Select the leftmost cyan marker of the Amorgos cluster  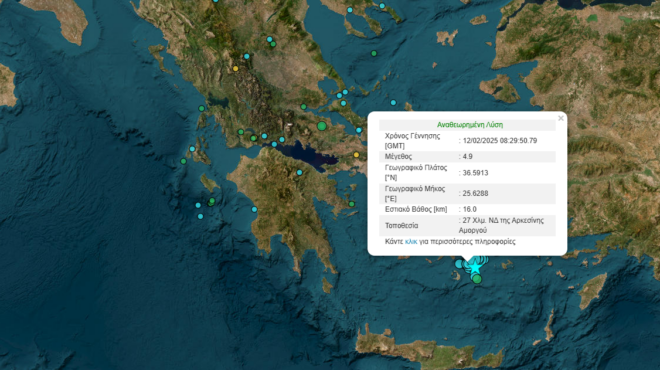tap(459, 264)
